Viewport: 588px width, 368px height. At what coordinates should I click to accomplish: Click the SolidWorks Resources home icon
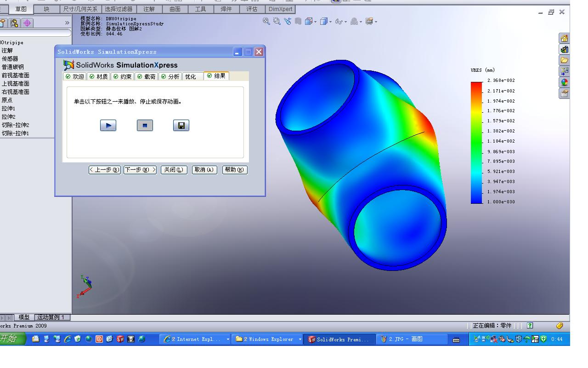tap(564, 39)
